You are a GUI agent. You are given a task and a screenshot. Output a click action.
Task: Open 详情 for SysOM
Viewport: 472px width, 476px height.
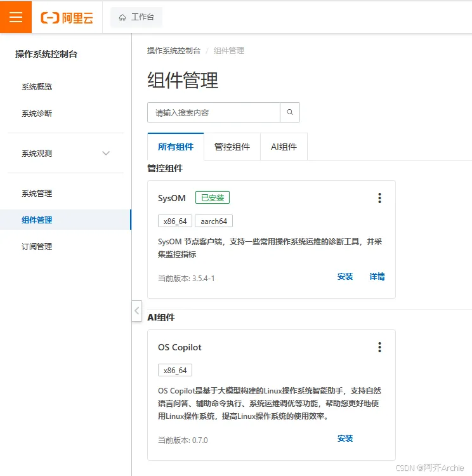click(377, 277)
